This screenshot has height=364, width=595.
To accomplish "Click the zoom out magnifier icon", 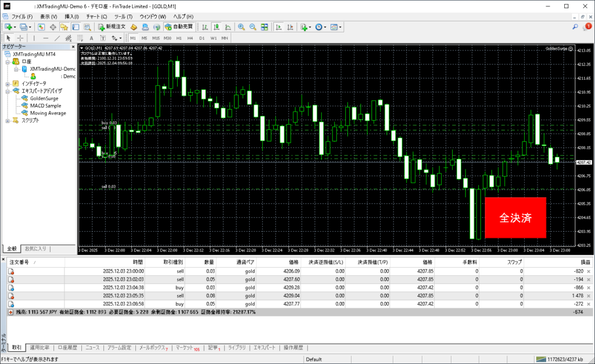I will 252,27.
